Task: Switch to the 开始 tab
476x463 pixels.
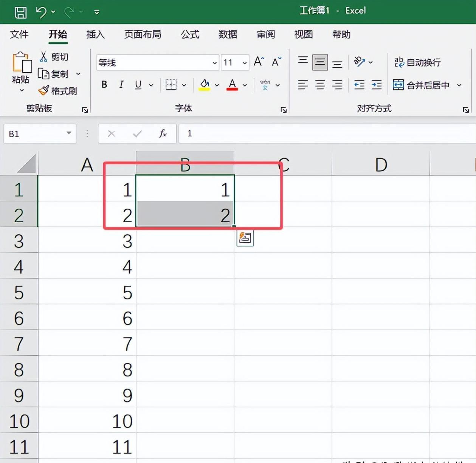Action: (x=57, y=34)
